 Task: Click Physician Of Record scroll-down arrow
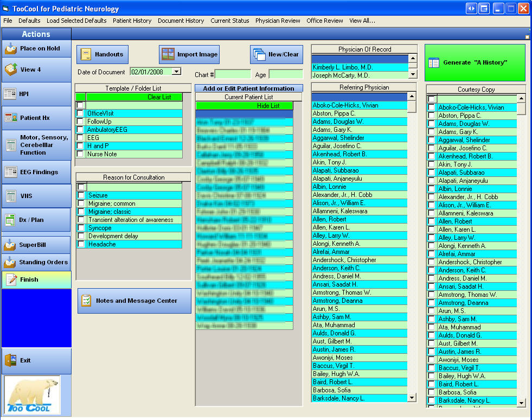413,74
